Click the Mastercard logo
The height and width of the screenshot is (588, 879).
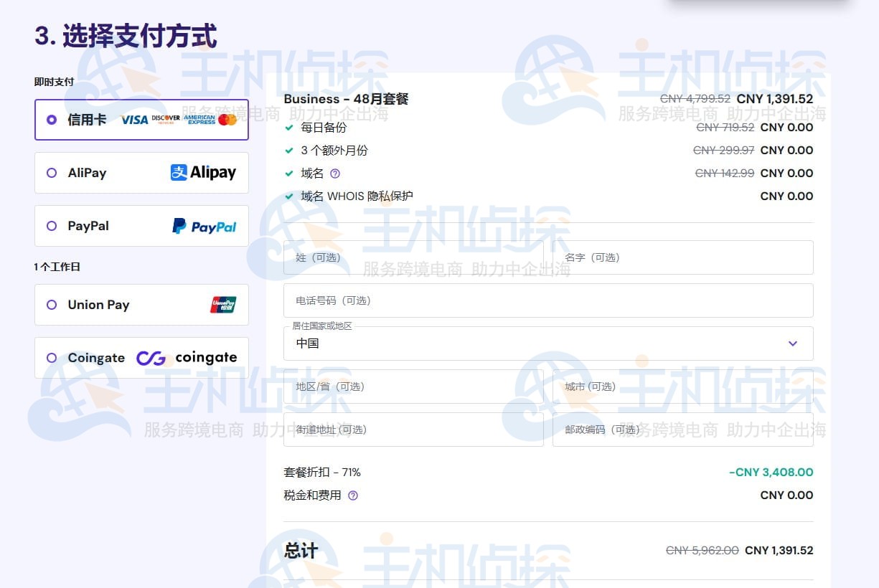coord(227,120)
